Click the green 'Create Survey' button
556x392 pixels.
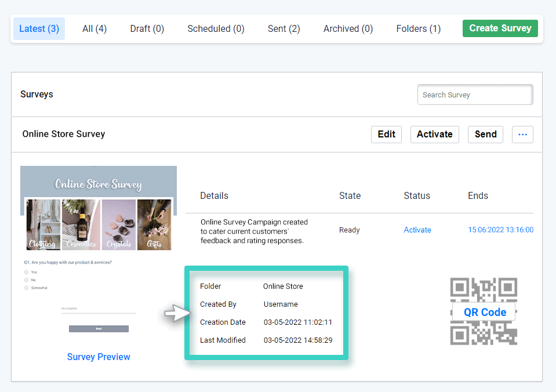coord(500,28)
